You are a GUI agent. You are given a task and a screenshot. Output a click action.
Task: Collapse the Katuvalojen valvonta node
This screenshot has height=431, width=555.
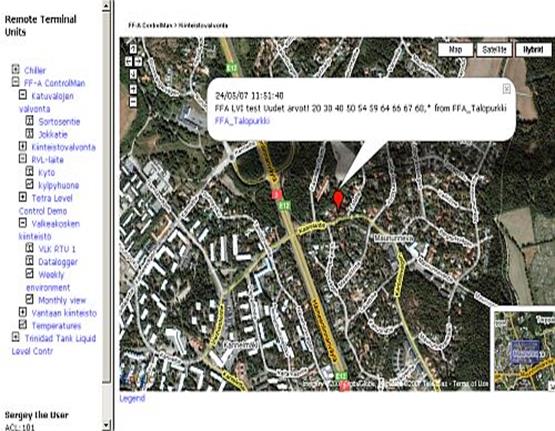click(23, 95)
